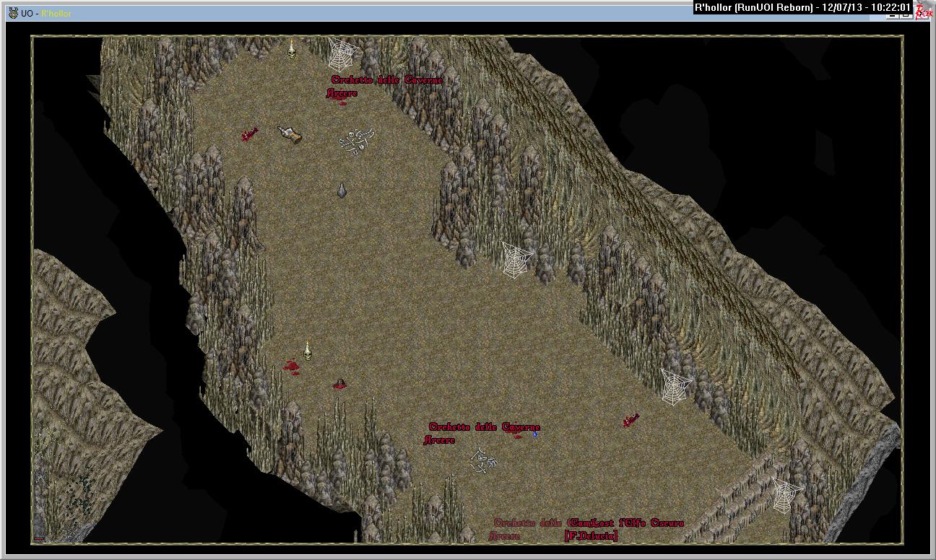Click the small blue gem near the Caverne label

535,434
